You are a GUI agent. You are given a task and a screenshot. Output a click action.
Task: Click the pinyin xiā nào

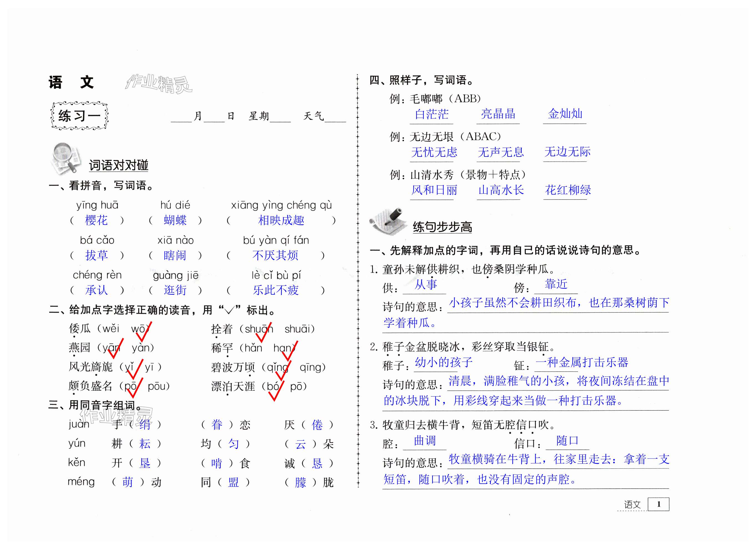click(x=175, y=240)
